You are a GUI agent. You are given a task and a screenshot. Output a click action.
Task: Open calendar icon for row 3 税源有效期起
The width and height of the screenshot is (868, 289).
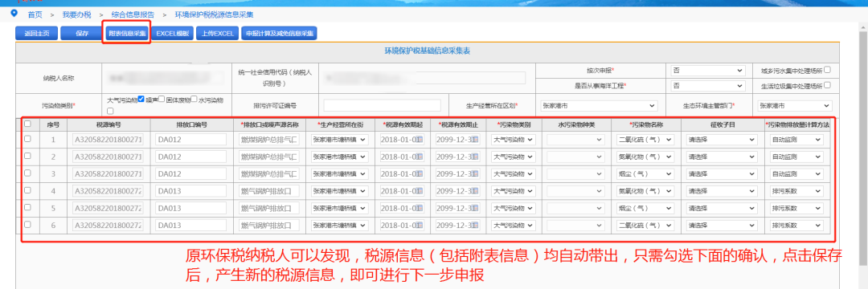coord(419,174)
